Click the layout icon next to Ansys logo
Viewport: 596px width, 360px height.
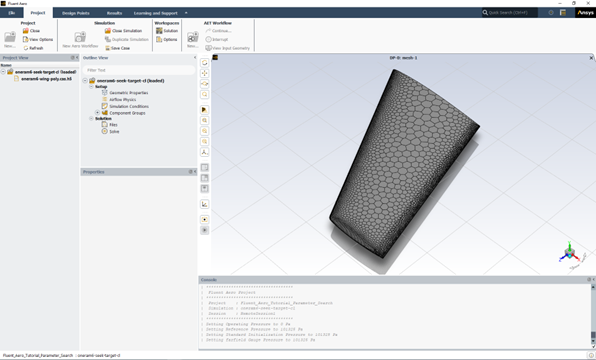[x=563, y=13]
